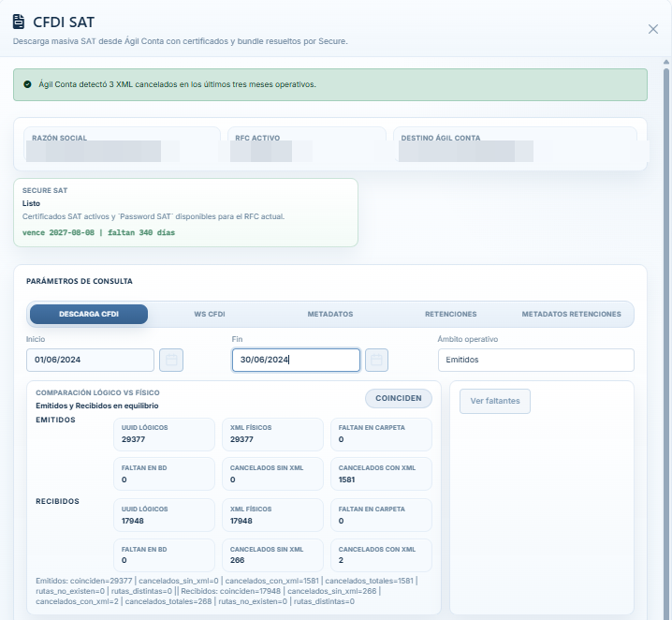672x620 pixels.
Task: Click the vertical scrollbar track
Action: point(666,343)
